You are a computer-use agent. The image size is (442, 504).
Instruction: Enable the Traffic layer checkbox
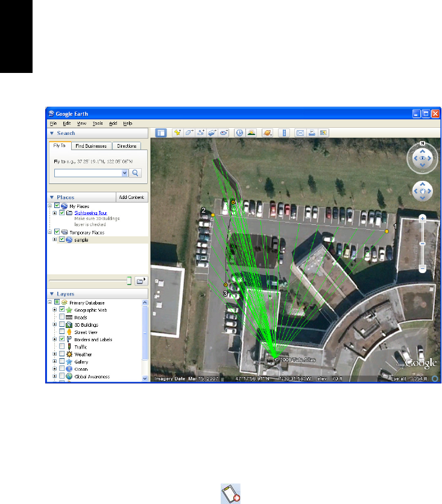(x=62, y=346)
